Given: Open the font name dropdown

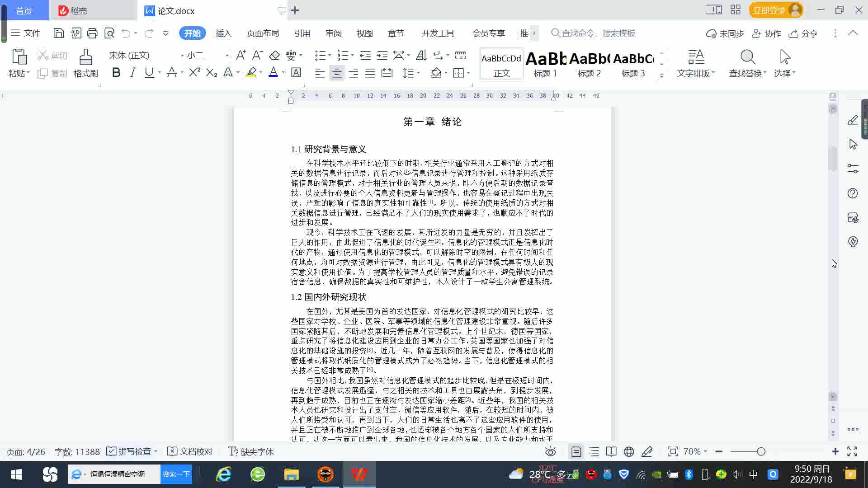Looking at the screenshot, I should coord(182,56).
